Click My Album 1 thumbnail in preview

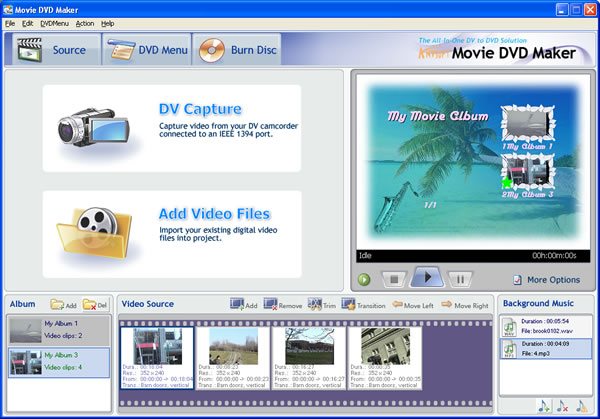coord(528,123)
